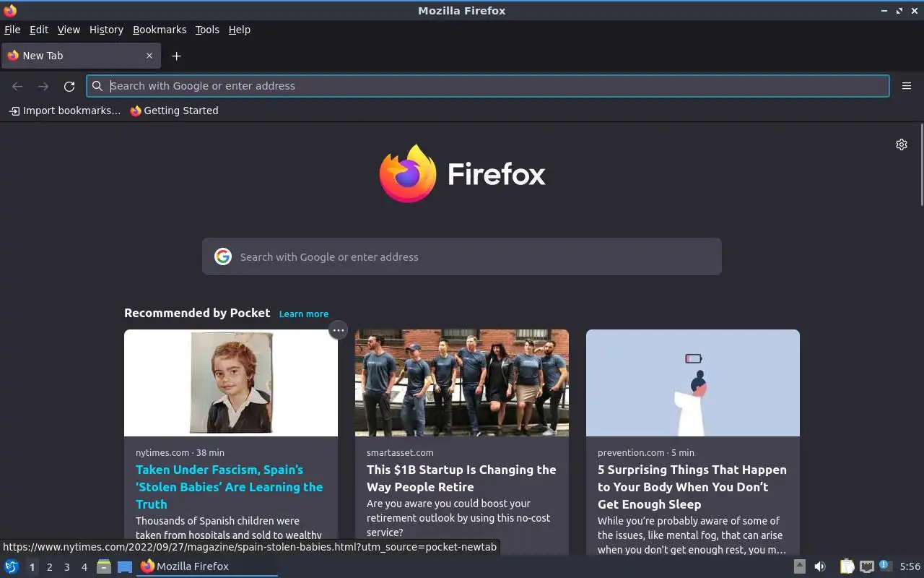Open the volume control tray icon
The height and width of the screenshot is (578, 924).
820,566
